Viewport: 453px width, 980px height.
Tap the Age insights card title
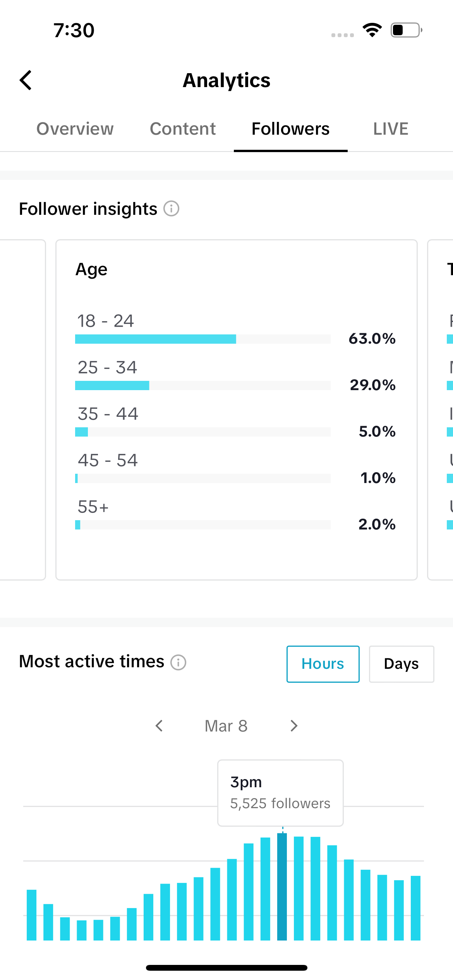pos(91,269)
